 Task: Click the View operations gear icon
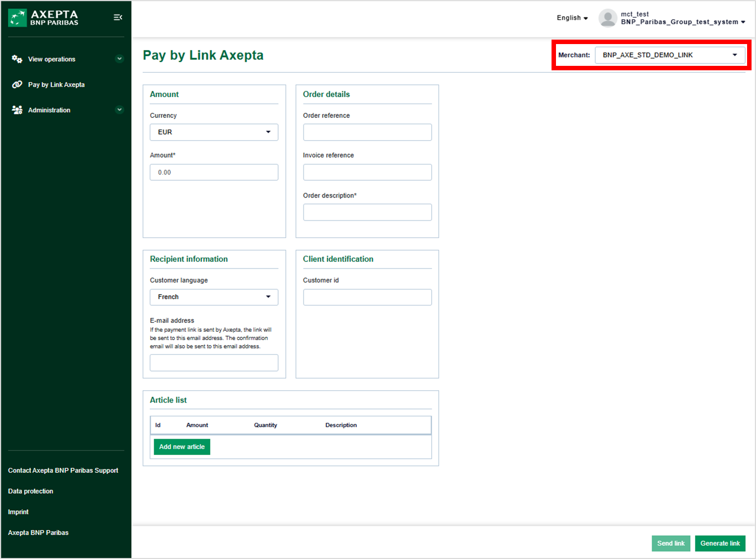[x=17, y=59]
